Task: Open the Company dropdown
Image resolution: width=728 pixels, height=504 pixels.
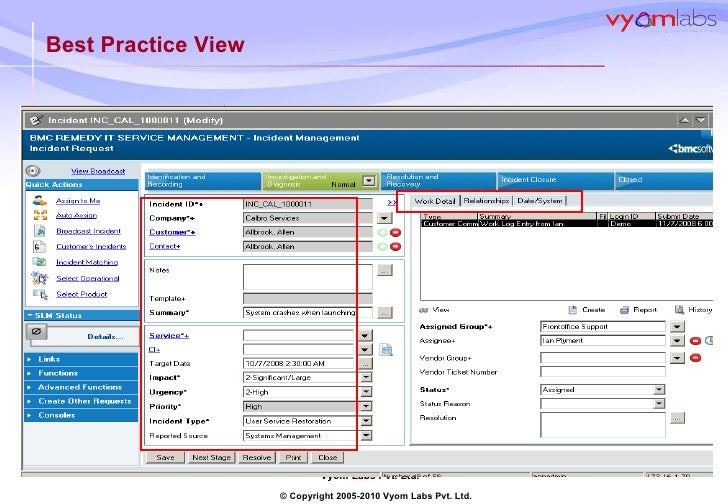Action: pos(384,218)
